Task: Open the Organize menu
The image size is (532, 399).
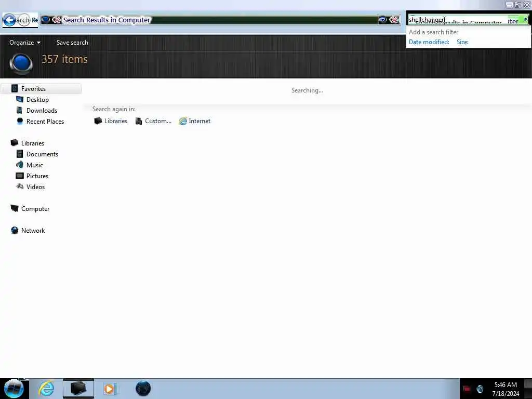Action: [25, 43]
